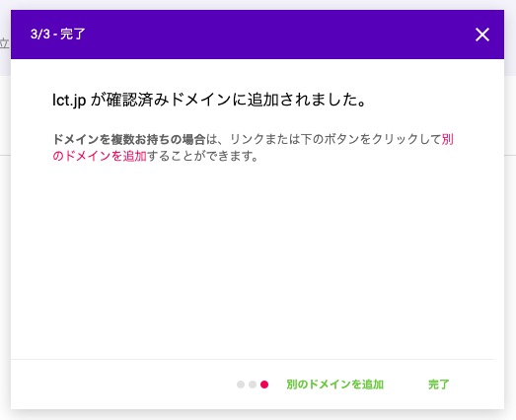516x420 pixels.
Task: Click the red active step indicator dot
Action: tap(264, 385)
